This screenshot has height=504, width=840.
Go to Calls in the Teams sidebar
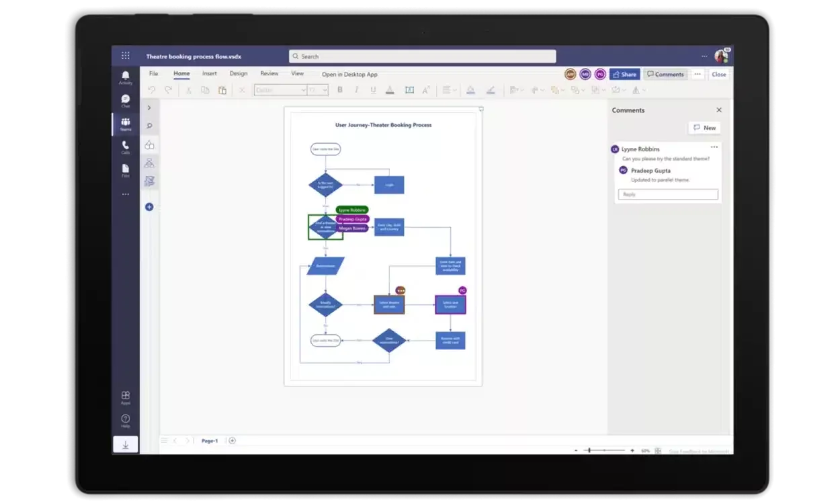pyautogui.click(x=126, y=146)
